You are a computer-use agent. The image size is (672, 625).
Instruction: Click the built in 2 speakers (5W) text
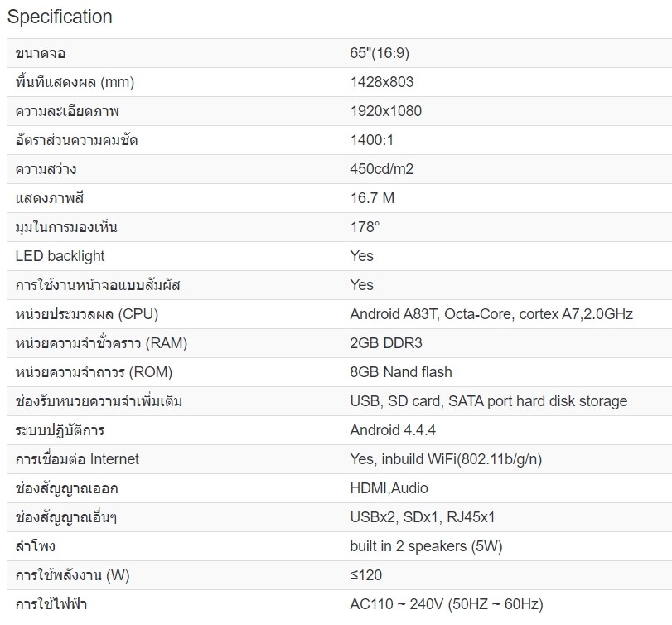tap(426, 546)
